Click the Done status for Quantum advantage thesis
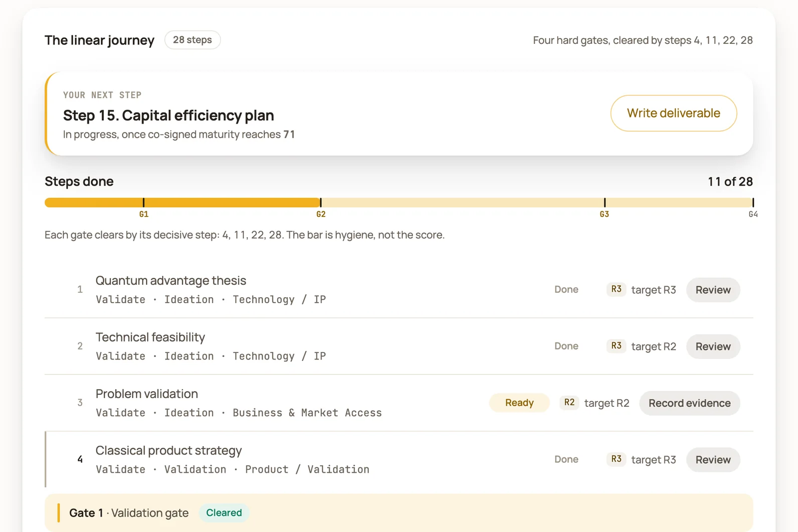The image size is (798, 532). click(x=566, y=290)
